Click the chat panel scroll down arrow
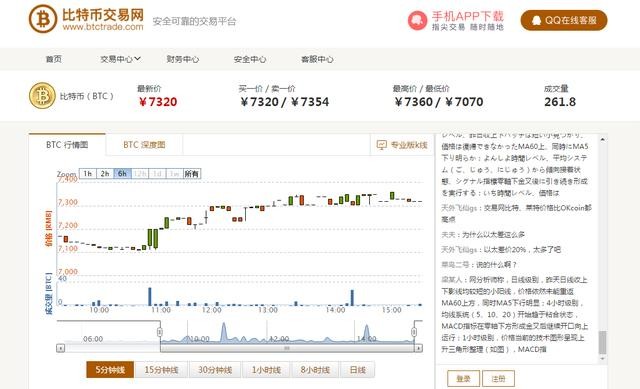Image resolution: width=640 pixels, height=389 pixels. click(602, 359)
